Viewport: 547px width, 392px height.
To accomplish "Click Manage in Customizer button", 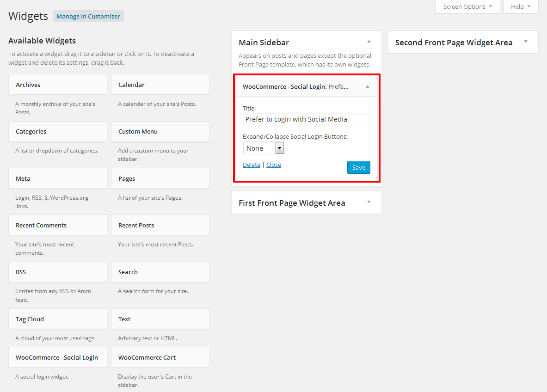I will (88, 17).
